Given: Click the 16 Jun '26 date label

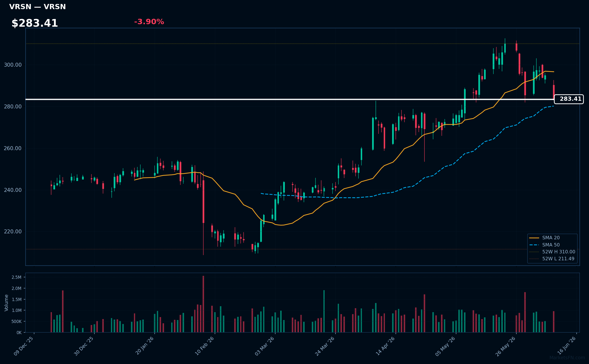Looking at the screenshot, I should [567, 346].
